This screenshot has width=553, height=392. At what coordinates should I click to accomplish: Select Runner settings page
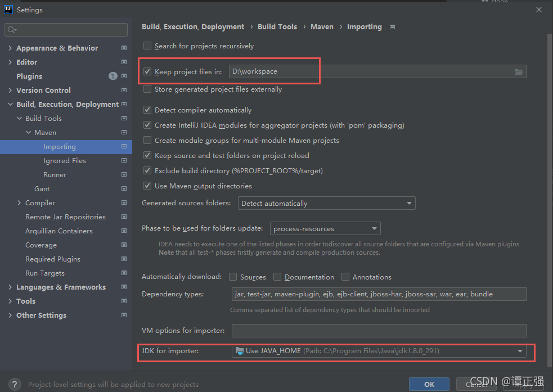55,175
